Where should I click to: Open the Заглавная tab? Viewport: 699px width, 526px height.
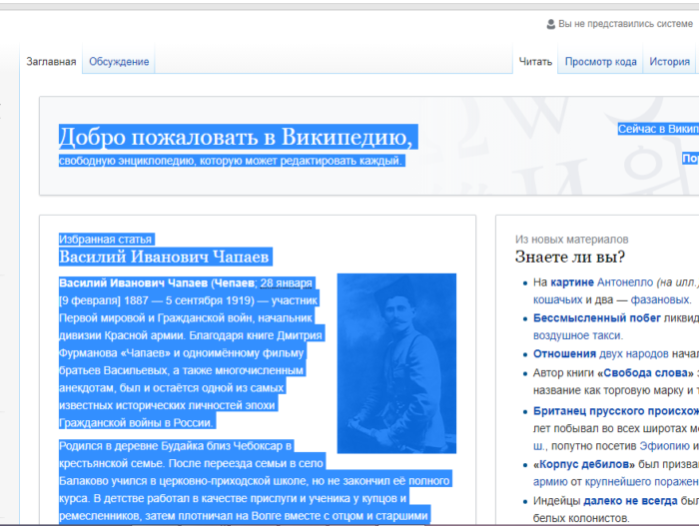tap(51, 62)
